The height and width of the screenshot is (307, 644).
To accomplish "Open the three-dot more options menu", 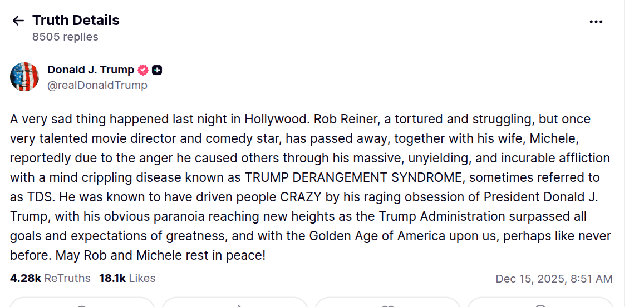I will pyautogui.click(x=596, y=22).
